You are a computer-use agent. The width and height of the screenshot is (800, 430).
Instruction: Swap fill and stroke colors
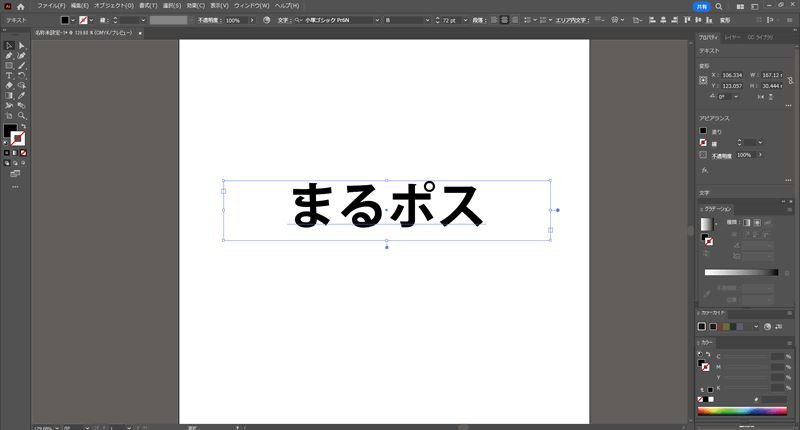[x=23, y=126]
